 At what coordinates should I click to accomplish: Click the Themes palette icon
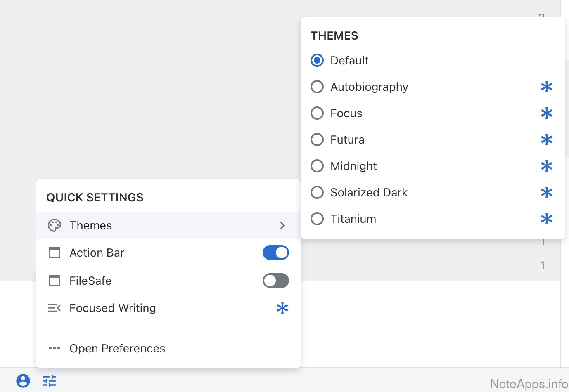(55, 225)
